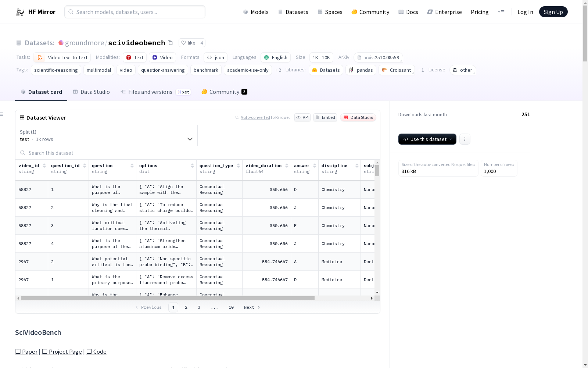Click the groundmore author link
The height and width of the screenshot is (368, 588).
[x=84, y=43]
